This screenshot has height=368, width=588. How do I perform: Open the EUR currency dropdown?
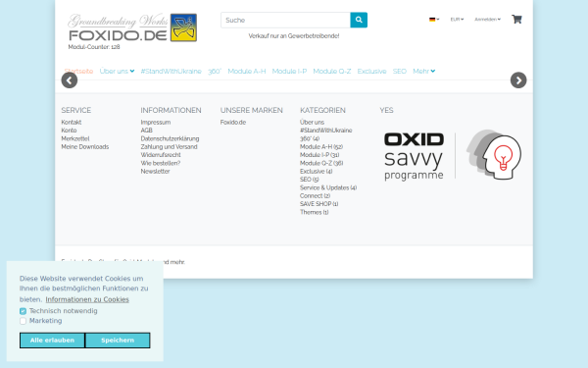[457, 20]
